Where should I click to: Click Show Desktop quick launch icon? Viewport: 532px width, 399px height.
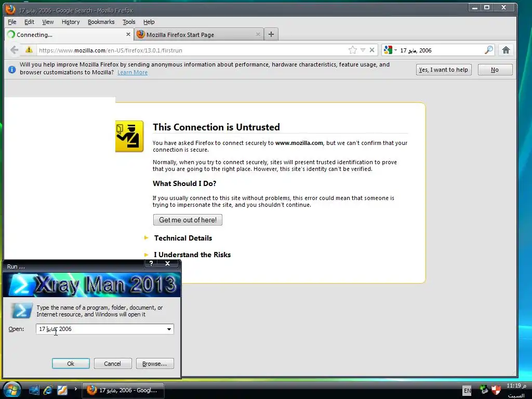pyautogui.click(x=34, y=390)
